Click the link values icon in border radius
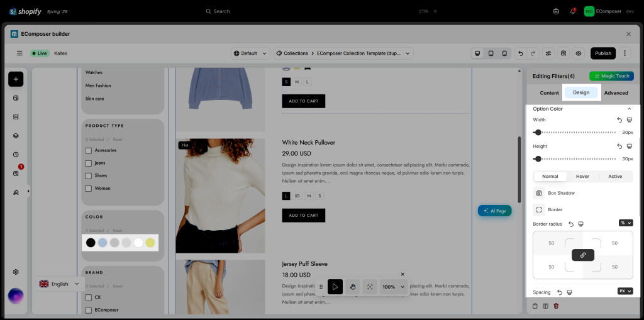Viewport: 644px width, 320px height. (583, 255)
